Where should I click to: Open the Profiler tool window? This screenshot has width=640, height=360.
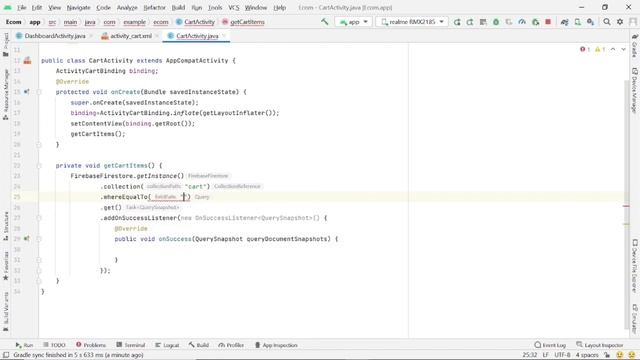point(231,345)
